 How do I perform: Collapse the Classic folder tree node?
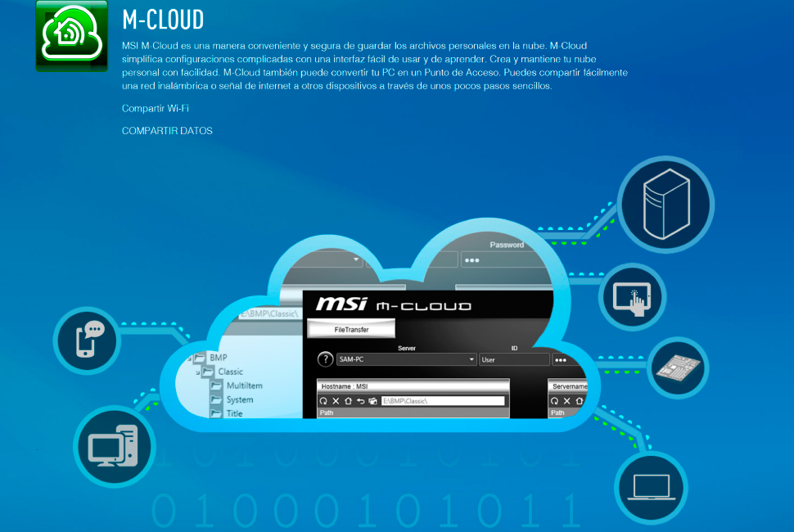198,372
